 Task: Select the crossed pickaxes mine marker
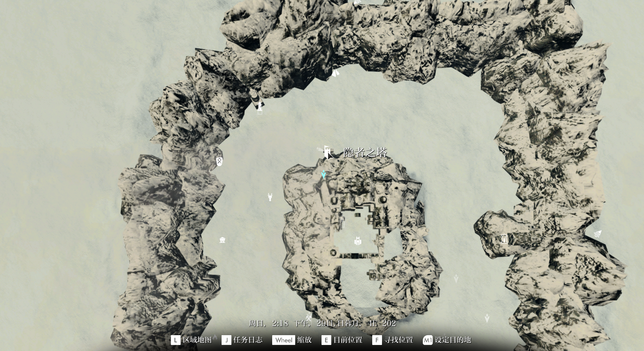tap(309, 317)
